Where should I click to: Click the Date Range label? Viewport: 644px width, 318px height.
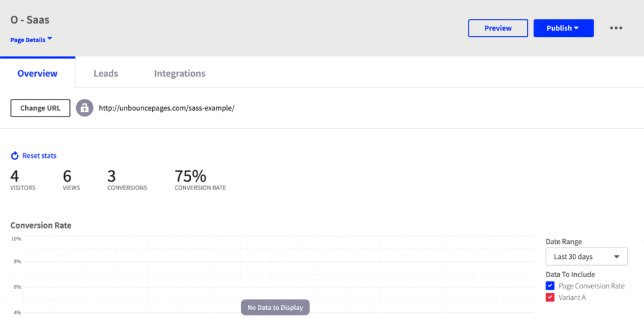563,242
